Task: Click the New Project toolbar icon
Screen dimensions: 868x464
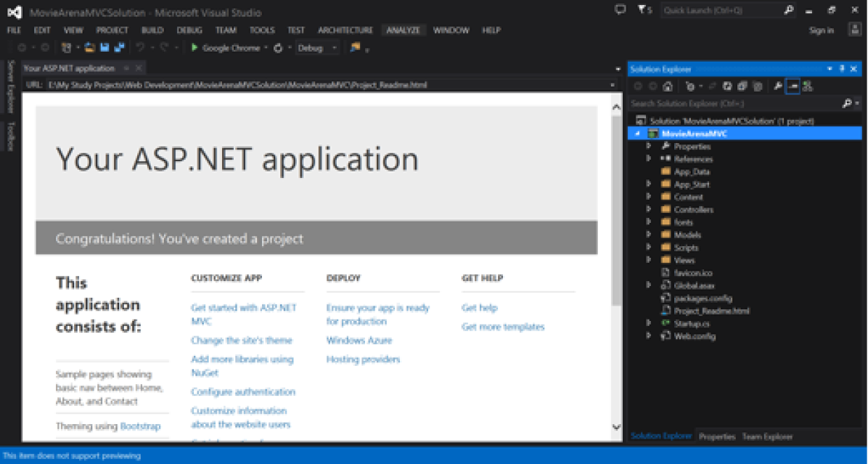Action: pyautogui.click(x=67, y=48)
